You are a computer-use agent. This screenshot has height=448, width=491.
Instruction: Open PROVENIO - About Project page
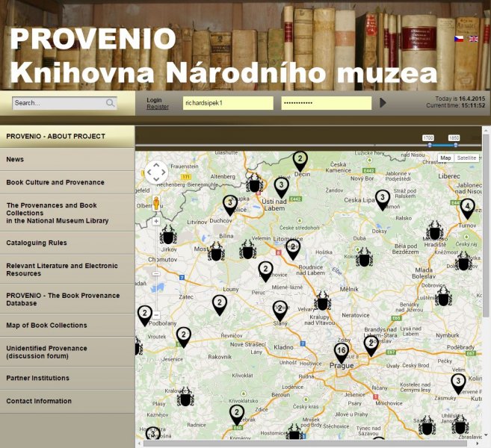(67, 137)
